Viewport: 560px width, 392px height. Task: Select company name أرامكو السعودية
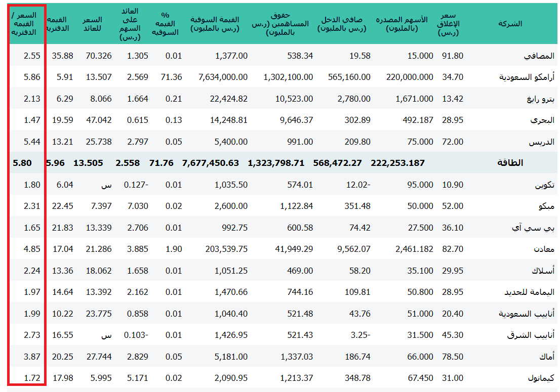pyautogui.click(x=527, y=77)
